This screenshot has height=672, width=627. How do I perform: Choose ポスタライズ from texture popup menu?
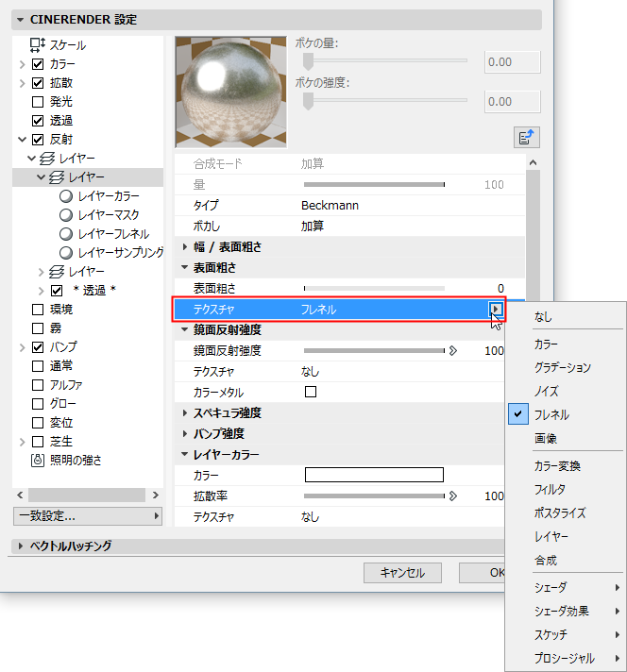point(560,513)
